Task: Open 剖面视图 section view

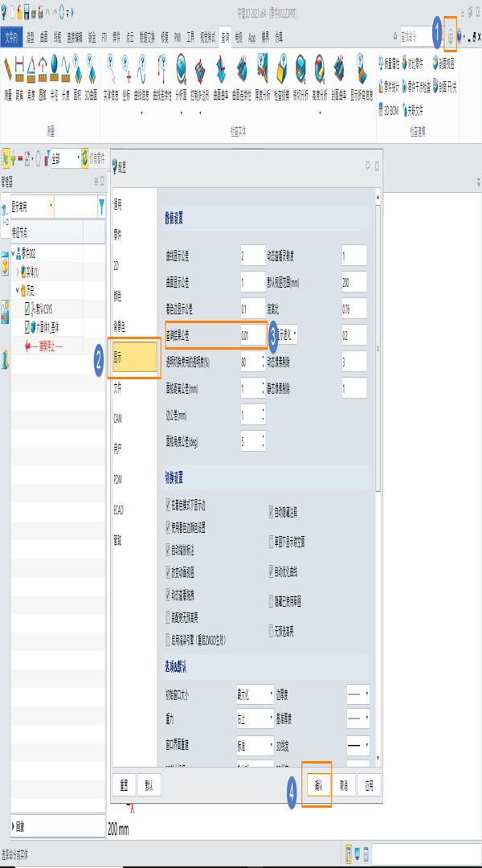Action: tap(443, 64)
